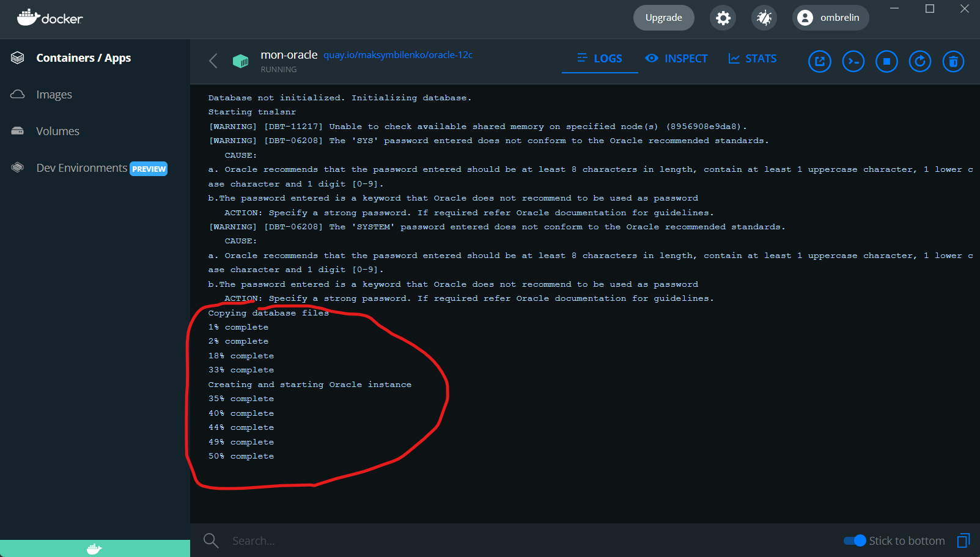Image resolution: width=980 pixels, height=557 pixels.
Task: Maximize the Docker Desktop window
Action: pos(930,9)
